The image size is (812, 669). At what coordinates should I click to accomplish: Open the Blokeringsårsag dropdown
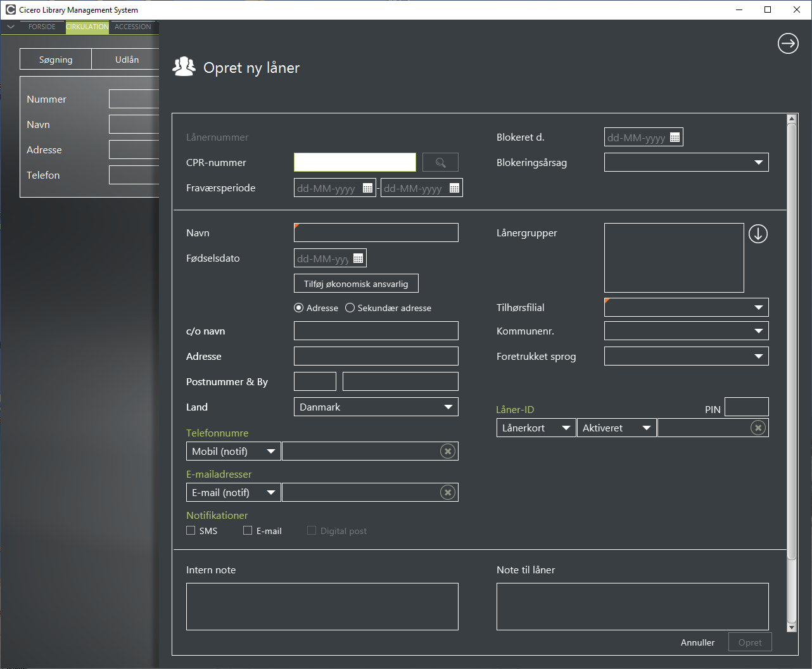(687, 163)
